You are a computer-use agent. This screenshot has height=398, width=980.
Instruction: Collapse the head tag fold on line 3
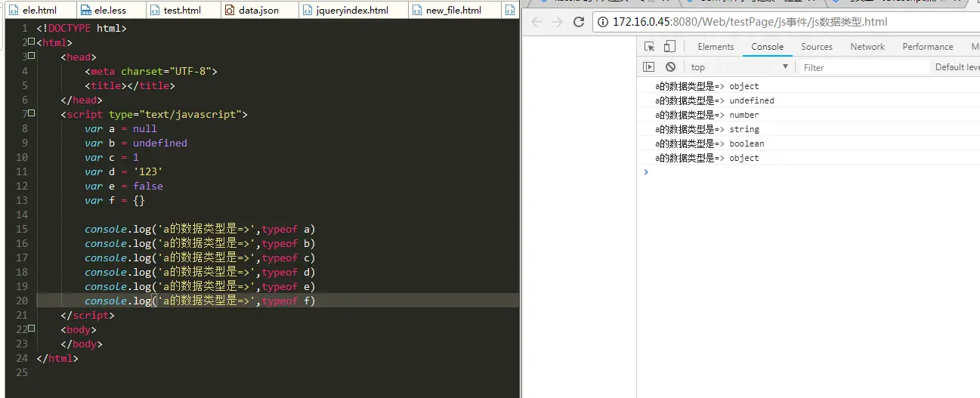click(32, 57)
